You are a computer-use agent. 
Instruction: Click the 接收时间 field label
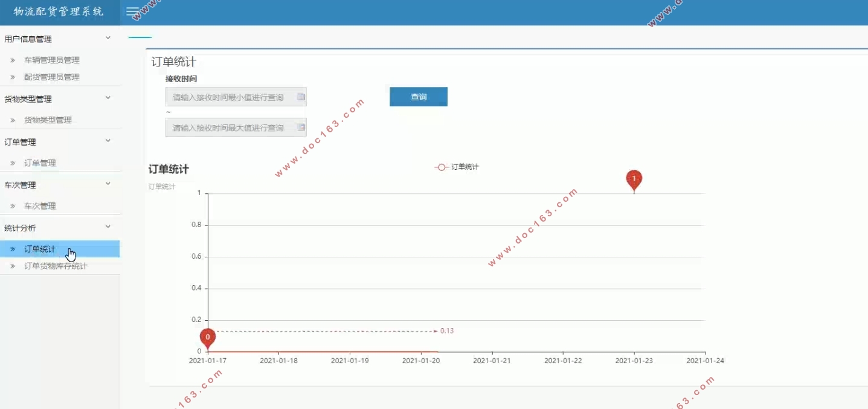click(181, 79)
